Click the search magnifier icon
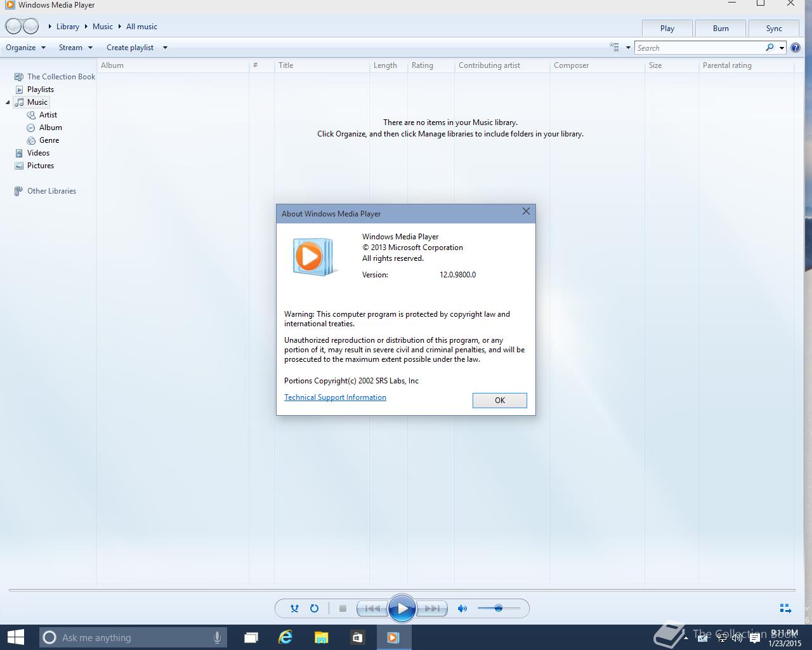 pos(769,48)
